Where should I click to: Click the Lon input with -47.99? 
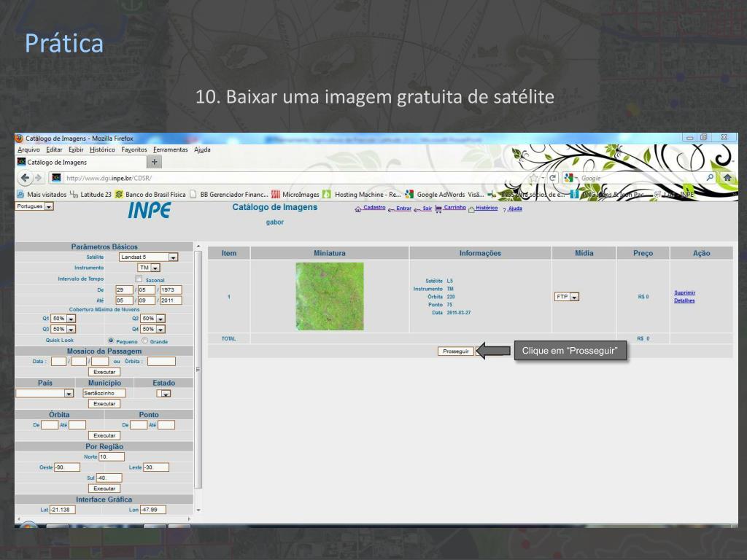153,510
